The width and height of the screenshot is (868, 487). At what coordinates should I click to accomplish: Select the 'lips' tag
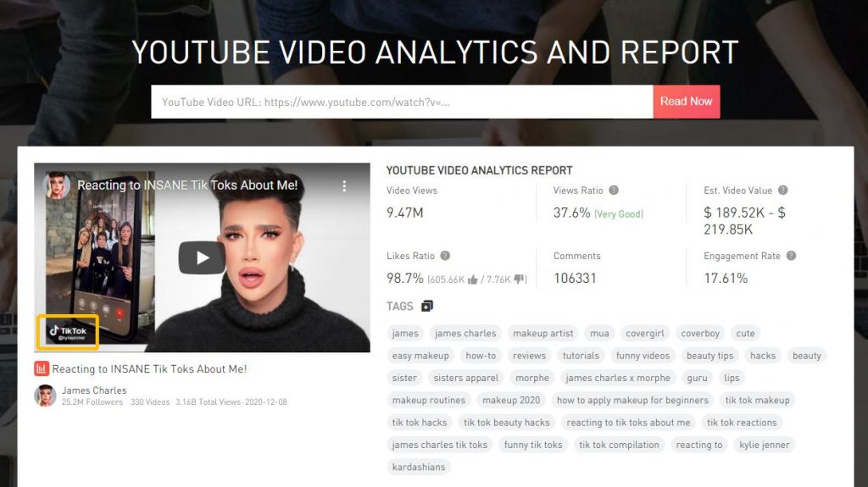(x=732, y=378)
